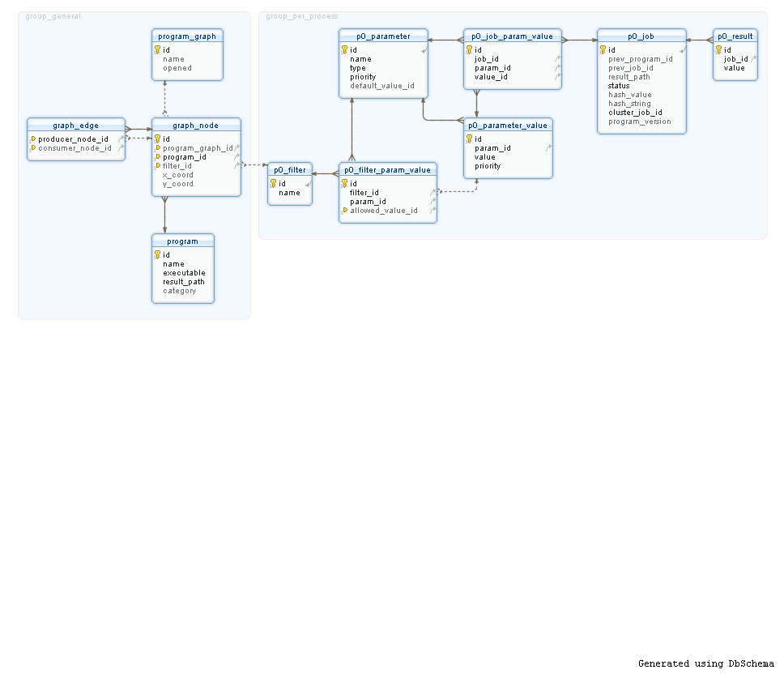The image size is (784, 678).
Task: Click the key icon next to id in p0_result
Action: click(719, 50)
